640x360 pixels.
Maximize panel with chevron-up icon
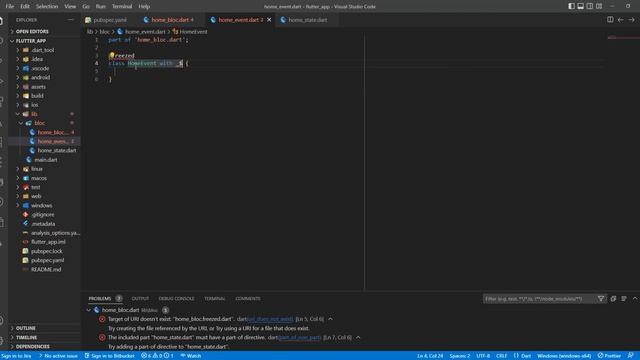(635, 299)
